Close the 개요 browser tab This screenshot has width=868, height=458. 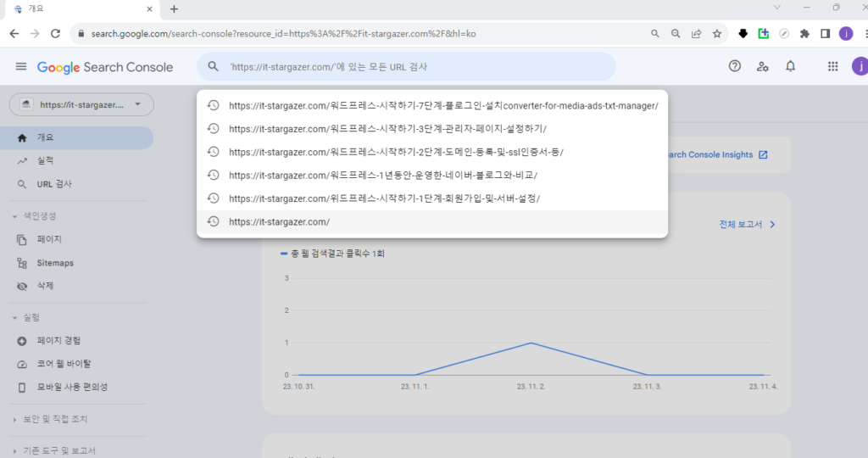point(149,8)
